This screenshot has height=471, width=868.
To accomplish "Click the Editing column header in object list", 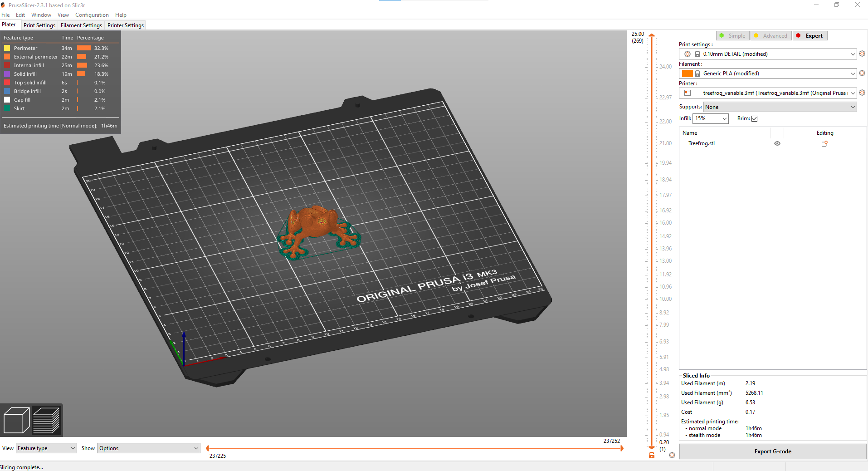I will click(x=825, y=133).
